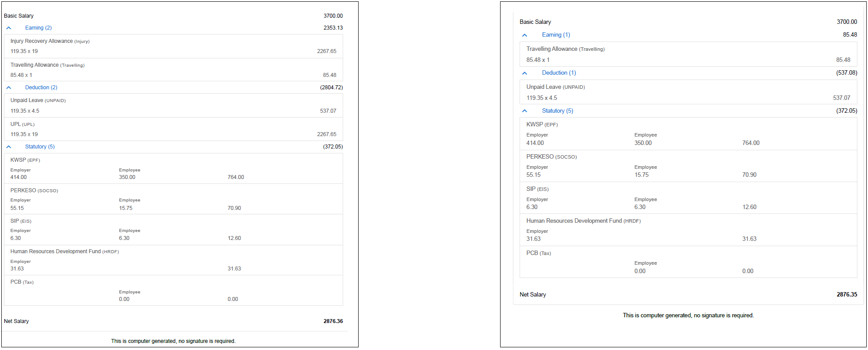Open Statutory (5) link in right payslip
Image resolution: width=868 pixels, height=350 pixels.
[x=557, y=111]
